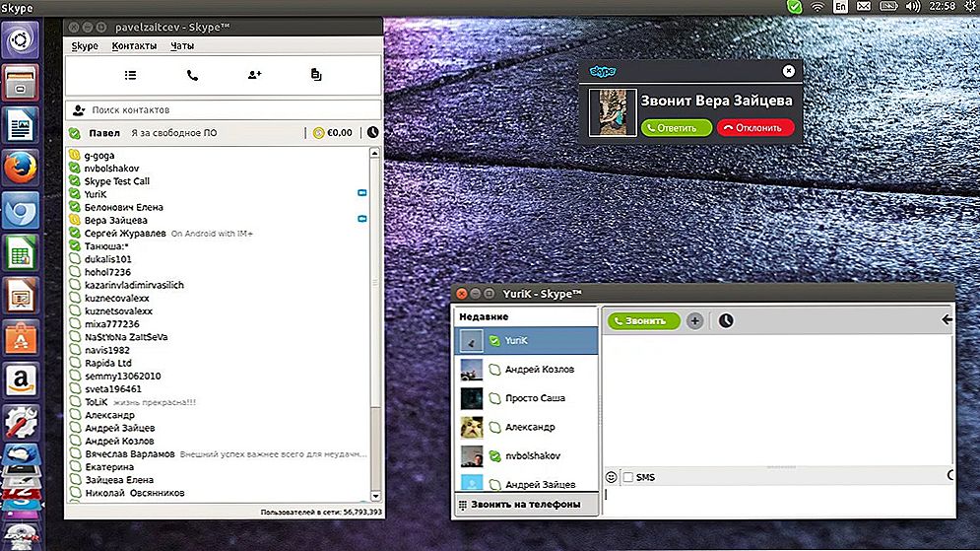Open the emoticon smiley picker

point(612,477)
